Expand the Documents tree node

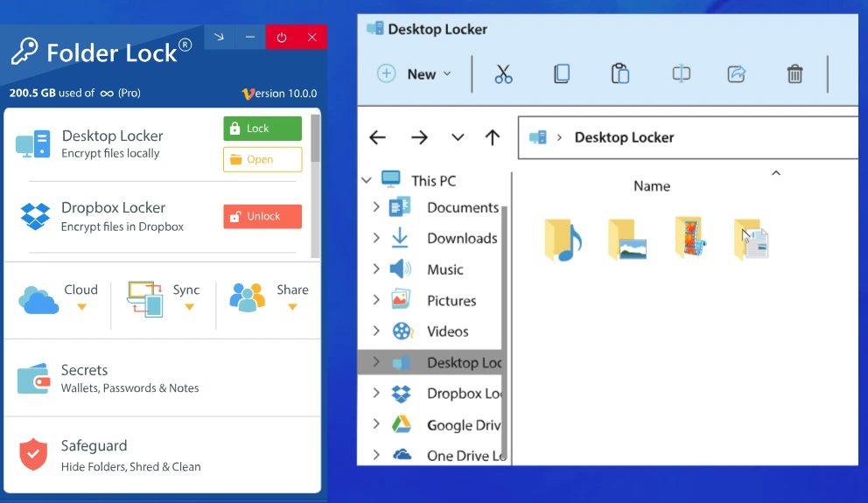coord(376,207)
